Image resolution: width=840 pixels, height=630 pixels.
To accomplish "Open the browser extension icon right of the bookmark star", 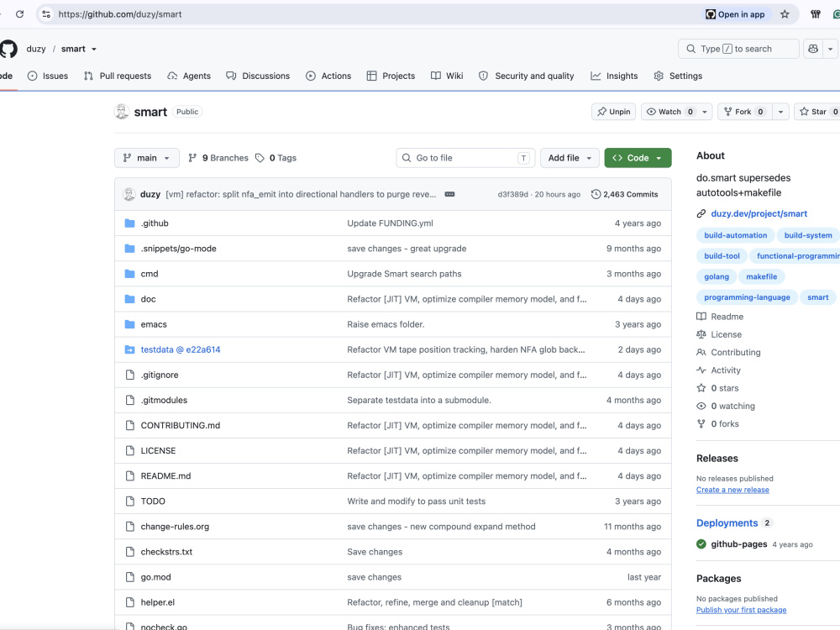I will 816,14.
